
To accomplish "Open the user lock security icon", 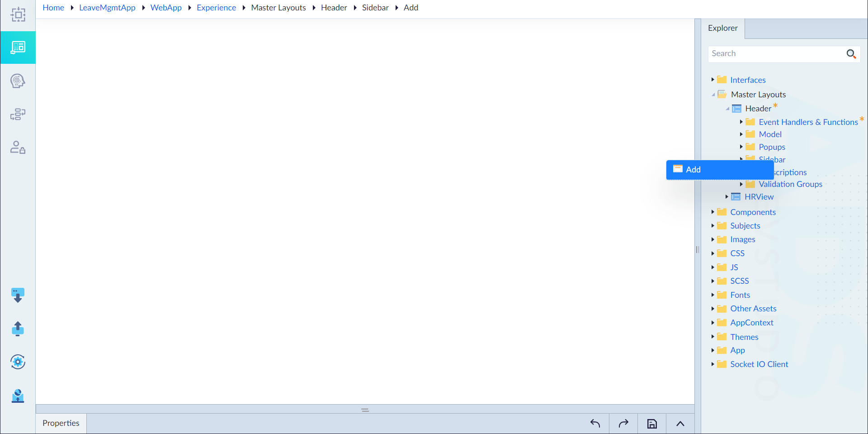I will tap(18, 148).
